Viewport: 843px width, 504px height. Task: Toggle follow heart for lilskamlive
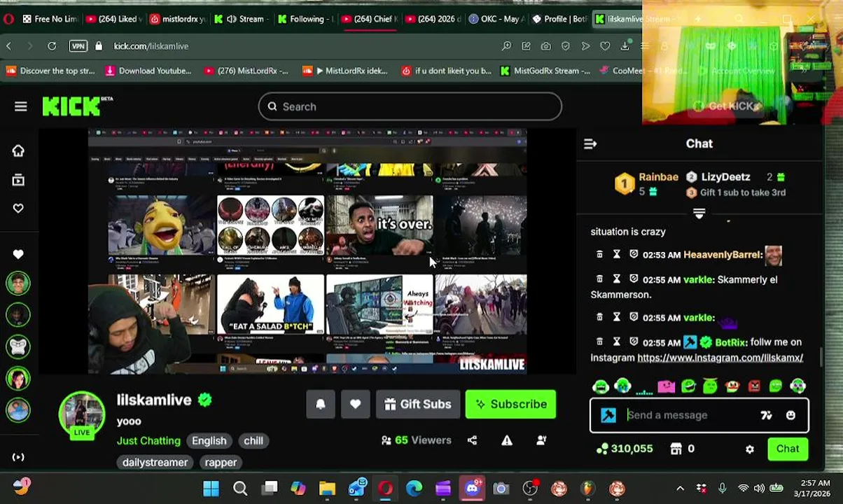[355, 404]
